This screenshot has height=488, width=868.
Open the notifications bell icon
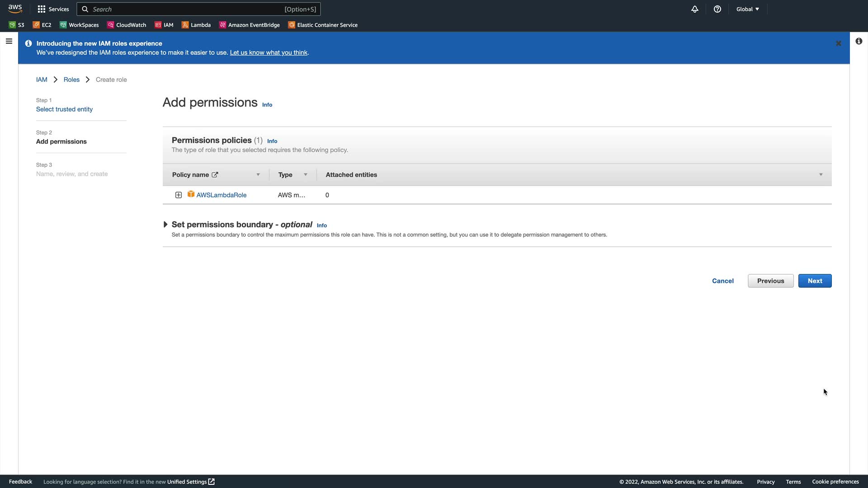(x=695, y=9)
